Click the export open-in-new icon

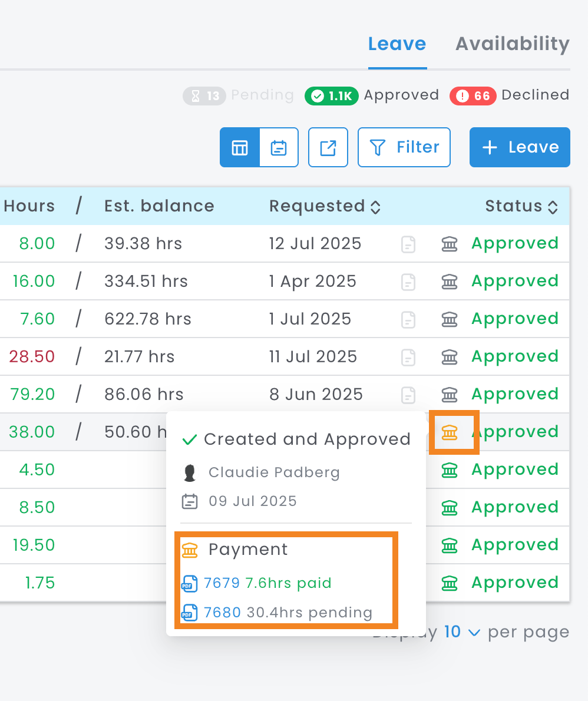click(328, 147)
